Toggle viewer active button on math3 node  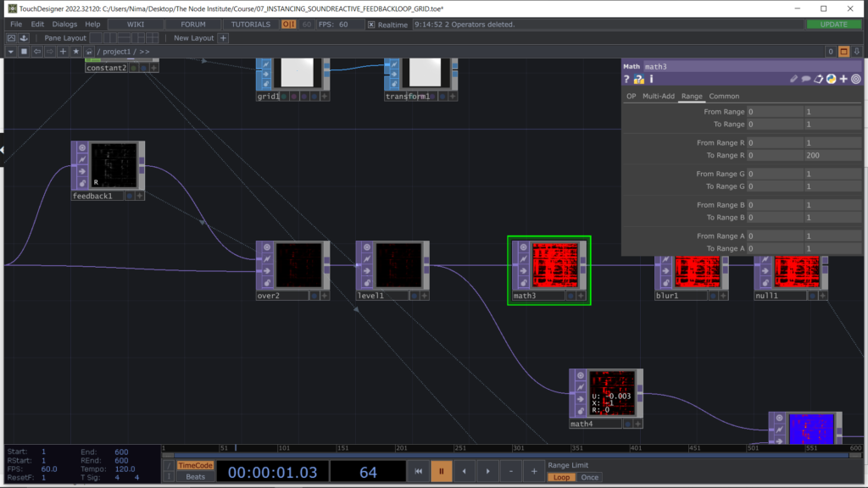tap(523, 247)
